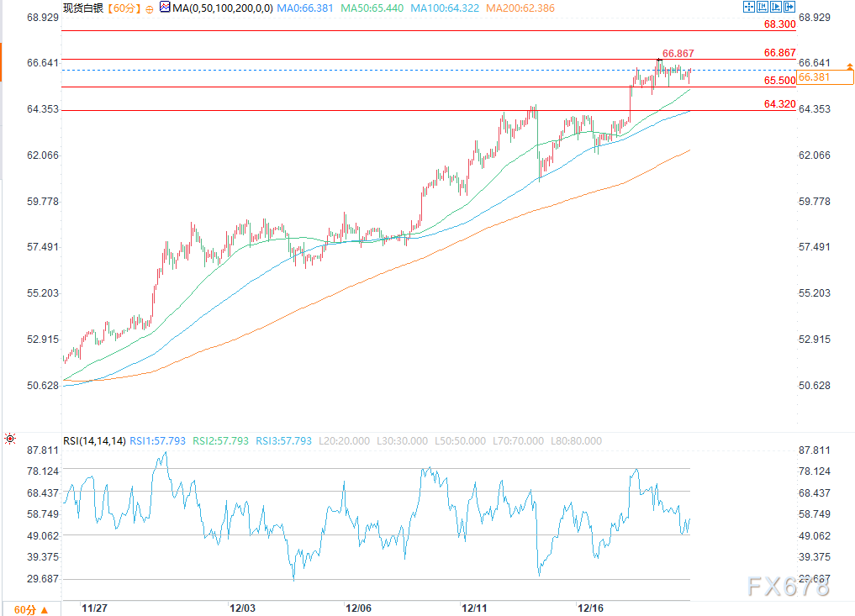The image size is (855, 616).
Task: Click the 64.320 support line label
Action: 779,103
